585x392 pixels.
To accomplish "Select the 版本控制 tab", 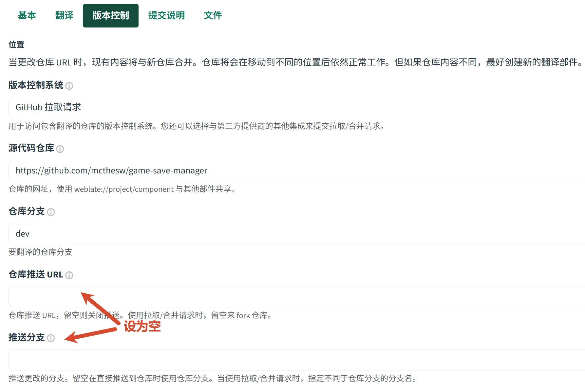I will (111, 15).
